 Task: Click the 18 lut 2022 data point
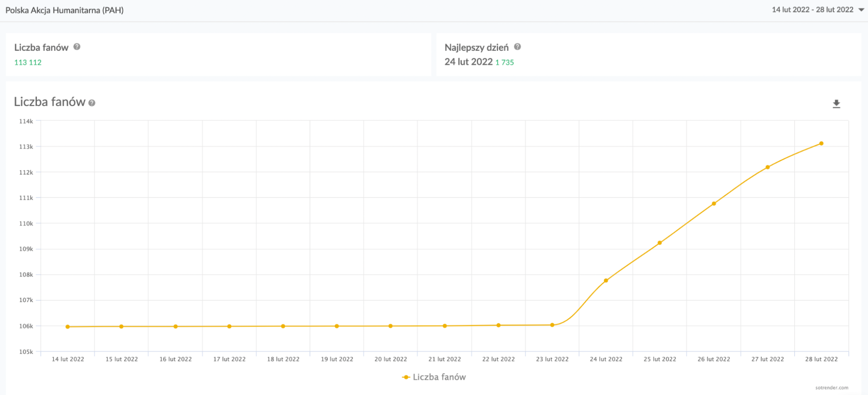[283, 326]
